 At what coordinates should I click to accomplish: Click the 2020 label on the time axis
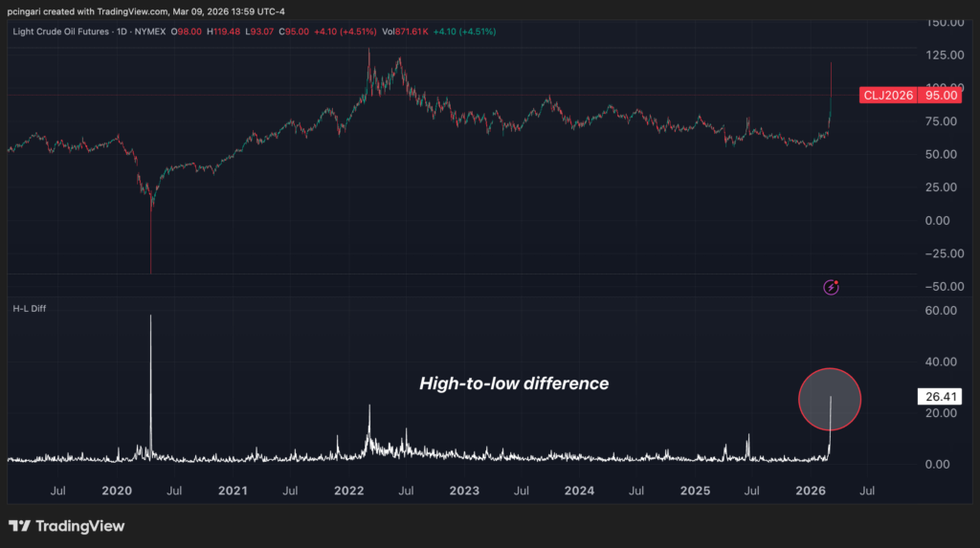[x=116, y=491]
